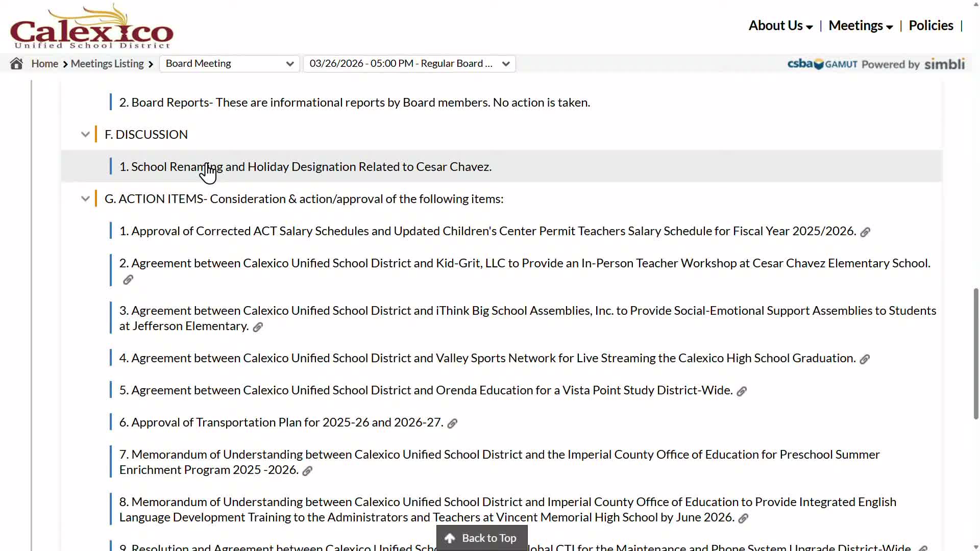980x551 pixels.
Task: Collapse the F. DISCUSSION section
Action: pos(85,135)
